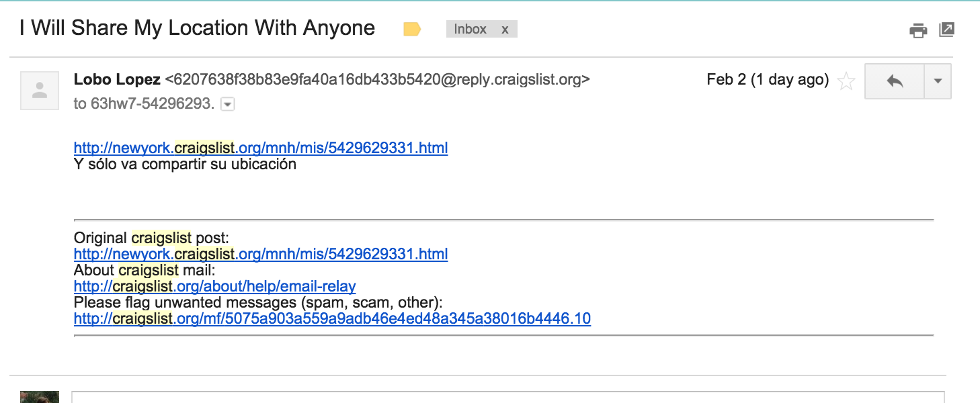The height and width of the screenshot is (403, 980).
Task: Click the subject line title
Action: (x=198, y=28)
